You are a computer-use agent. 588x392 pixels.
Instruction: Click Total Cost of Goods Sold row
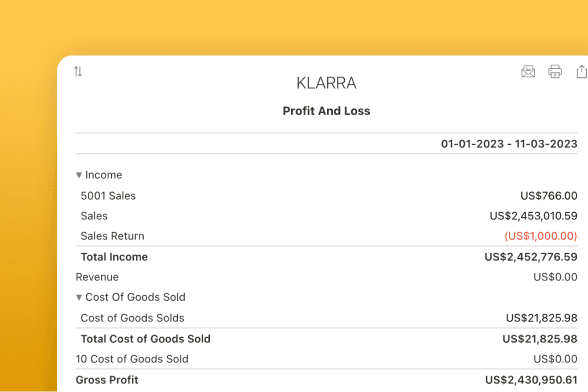(x=326, y=339)
